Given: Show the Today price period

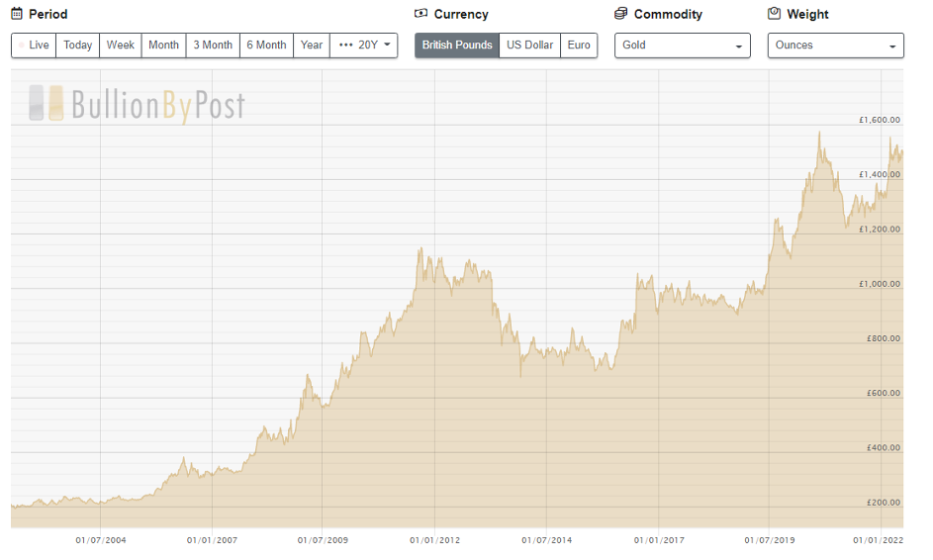Looking at the screenshot, I should [78, 46].
